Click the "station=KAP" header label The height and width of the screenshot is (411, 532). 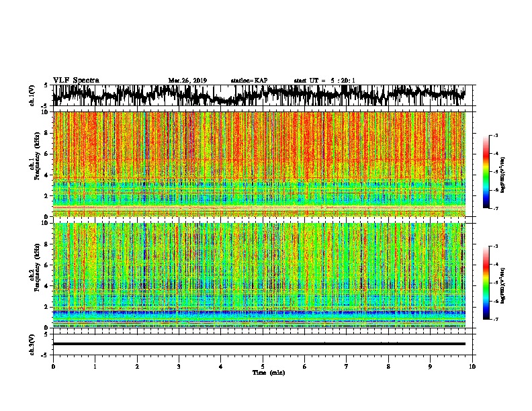click(249, 81)
